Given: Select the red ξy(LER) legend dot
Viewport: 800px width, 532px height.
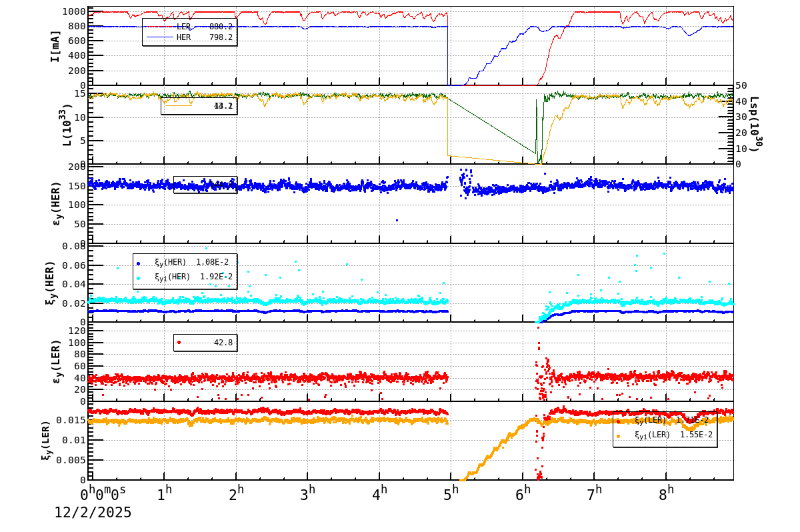Looking at the screenshot, I should pyautogui.click(x=619, y=421).
